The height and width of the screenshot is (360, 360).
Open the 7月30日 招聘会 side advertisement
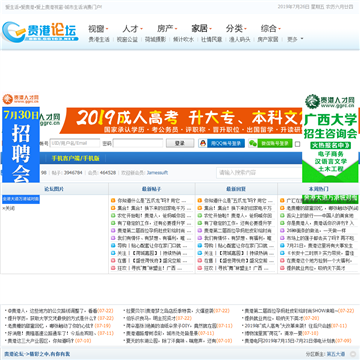(21, 144)
